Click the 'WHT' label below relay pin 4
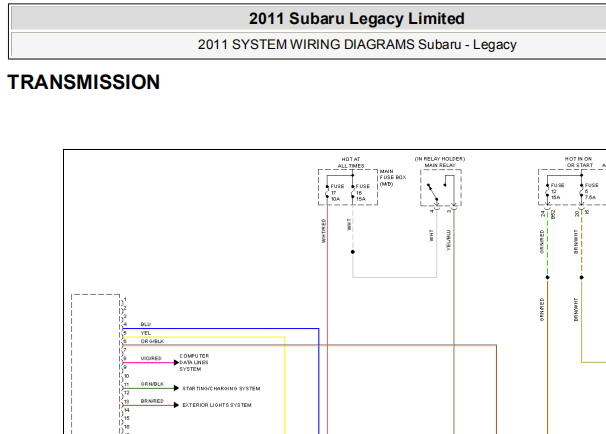The image size is (606, 434). coord(431,235)
